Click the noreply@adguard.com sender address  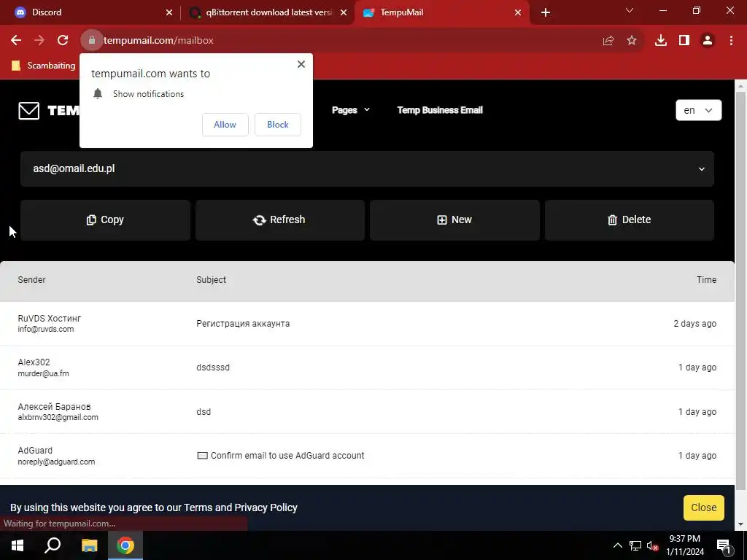(56, 462)
